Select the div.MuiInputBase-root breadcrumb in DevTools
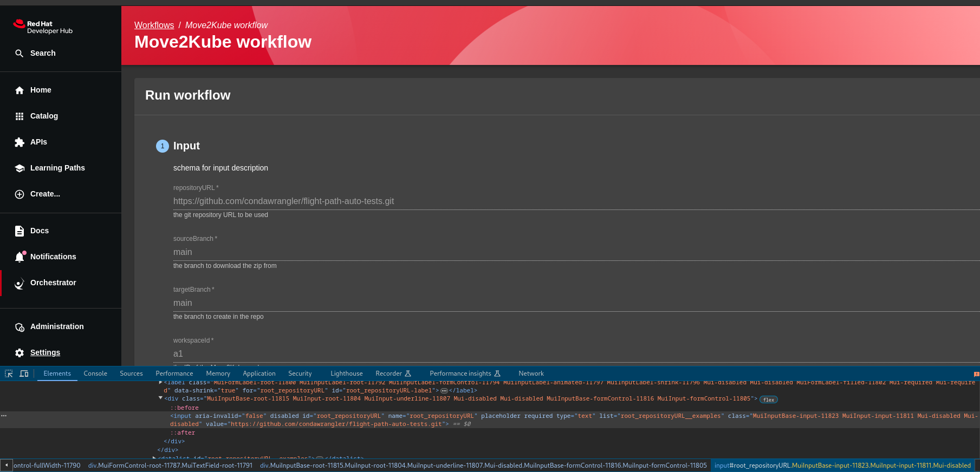Image resolution: width=980 pixels, height=472 pixels. (x=483, y=466)
